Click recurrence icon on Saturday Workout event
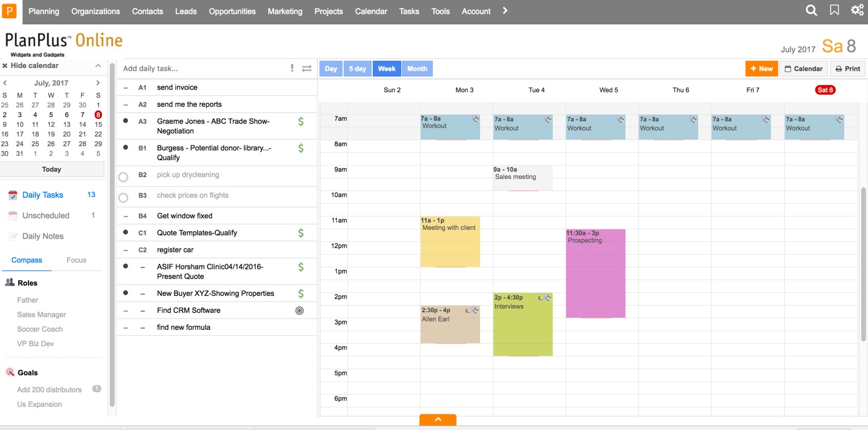This screenshot has height=430, width=868. 840,119
